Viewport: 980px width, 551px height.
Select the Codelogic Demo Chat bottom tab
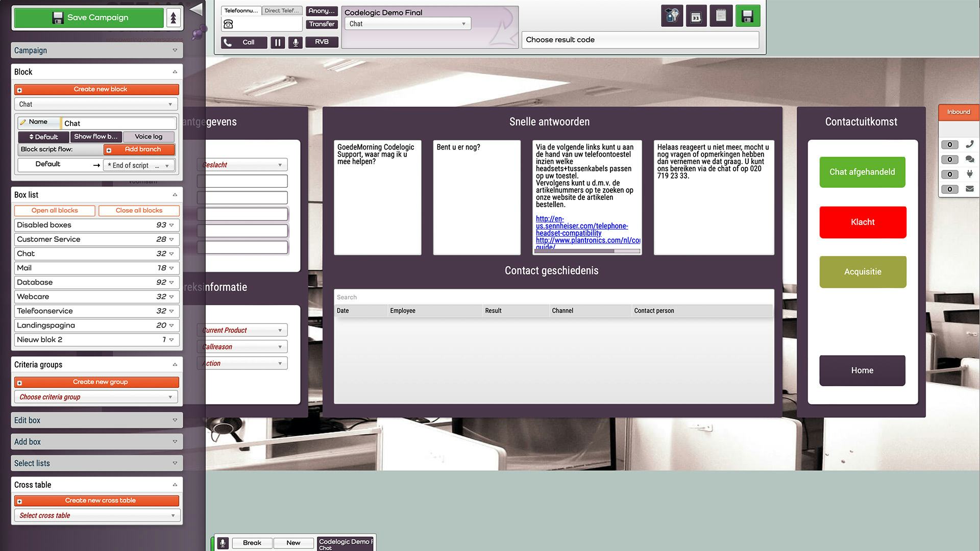(x=346, y=544)
